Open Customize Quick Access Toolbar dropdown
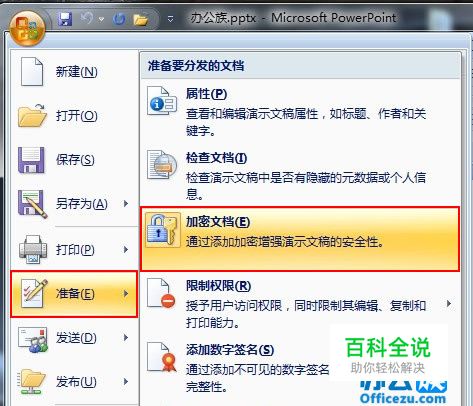The width and height of the screenshot is (473, 406). 170,19
